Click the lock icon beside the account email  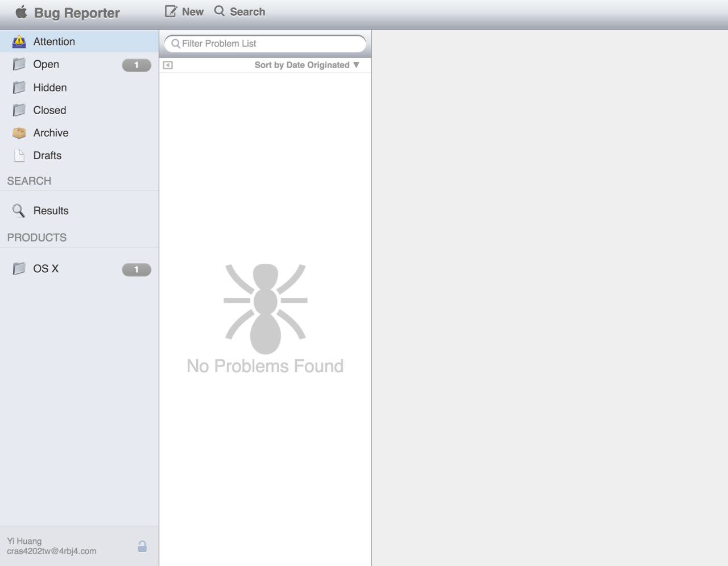pos(142,546)
